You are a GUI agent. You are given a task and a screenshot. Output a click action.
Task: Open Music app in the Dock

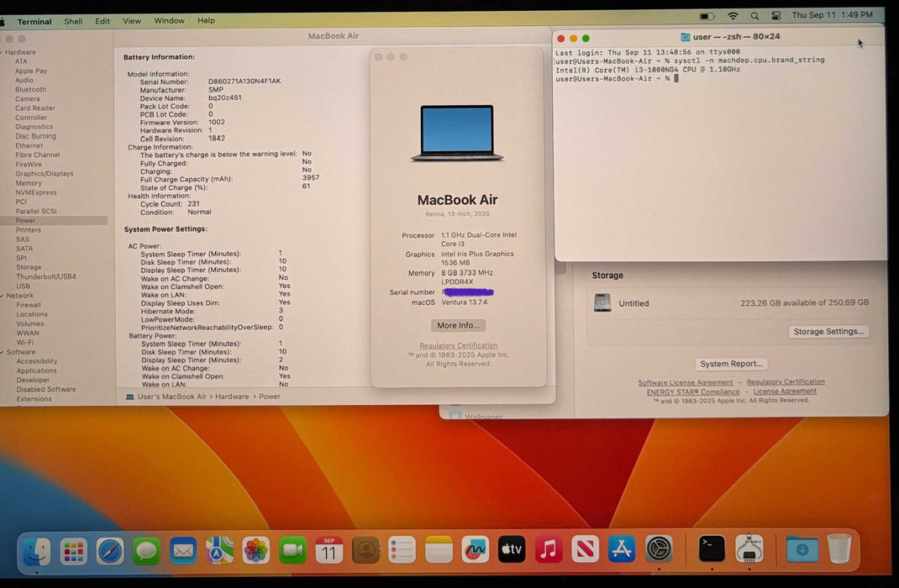549,550
